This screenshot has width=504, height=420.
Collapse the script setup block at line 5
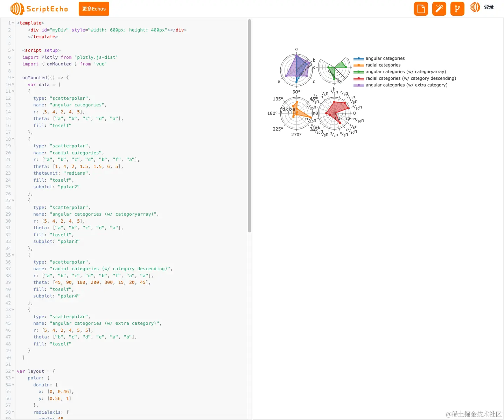pyautogui.click(x=13, y=50)
